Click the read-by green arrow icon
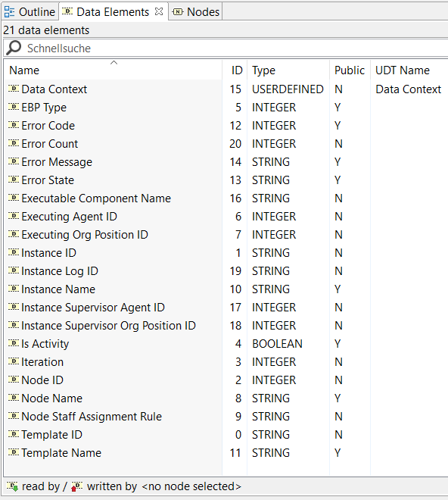448x500 pixels. click(x=12, y=486)
